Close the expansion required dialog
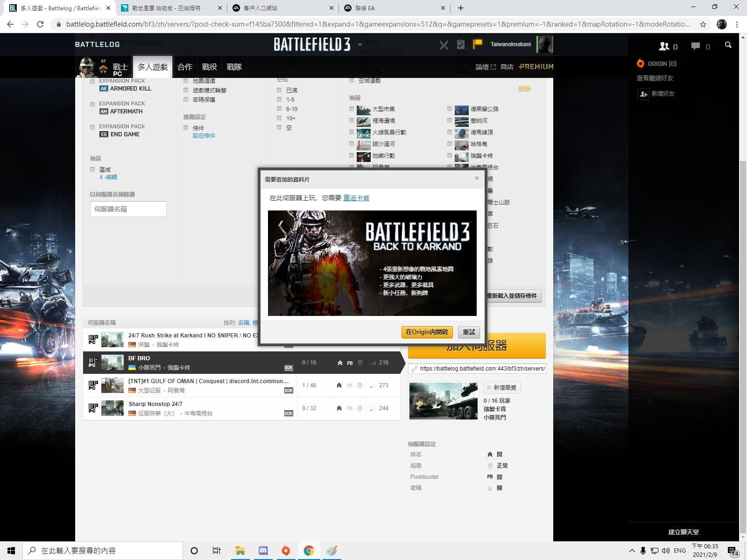The width and height of the screenshot is (747, 560). pos(477,178)
